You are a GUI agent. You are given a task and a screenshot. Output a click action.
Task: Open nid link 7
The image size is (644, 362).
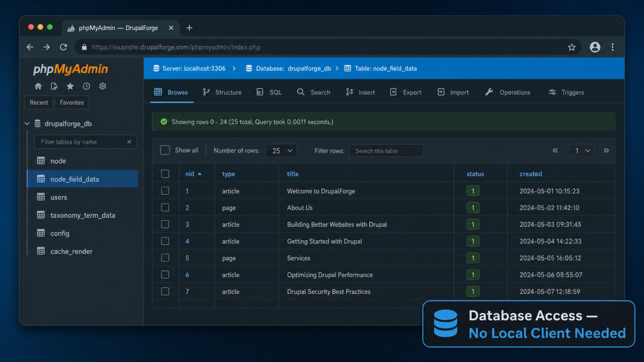(x=187, y=292)
